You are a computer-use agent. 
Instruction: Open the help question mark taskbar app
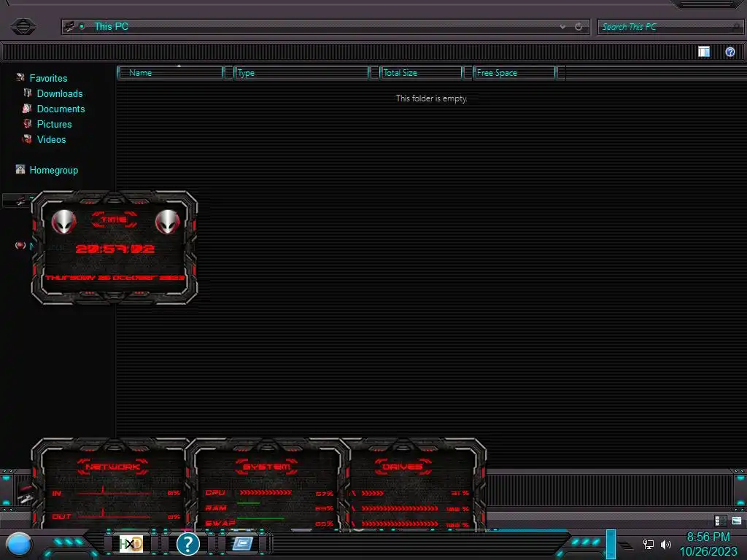187,543
